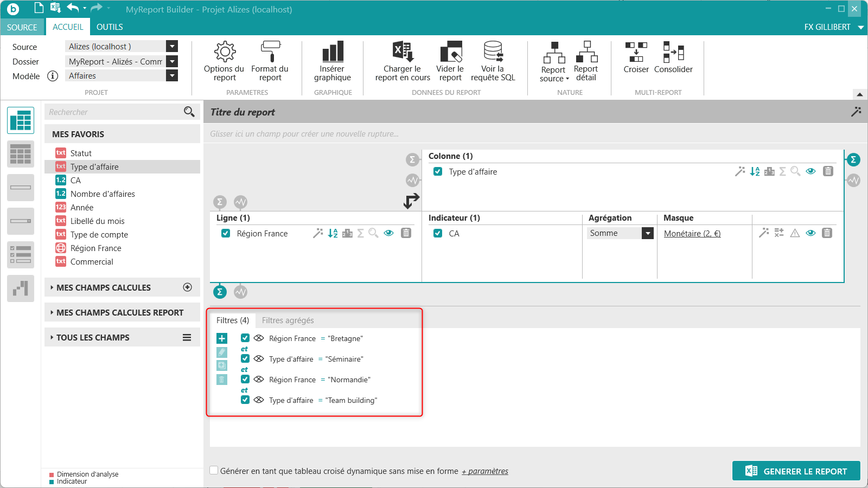868x488 pixels.
Task: Uncheck the "Bretagne" filter checkbox
Action: (245, 338)
